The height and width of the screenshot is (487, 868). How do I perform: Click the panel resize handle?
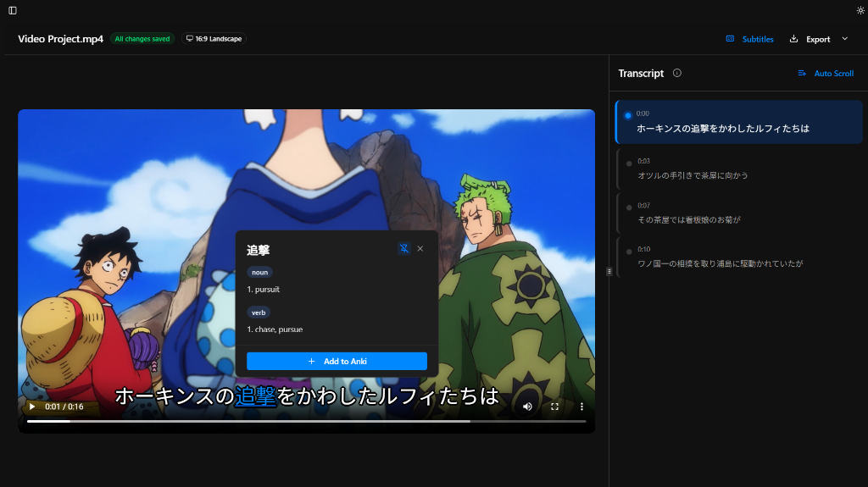[x=609, y=271]
